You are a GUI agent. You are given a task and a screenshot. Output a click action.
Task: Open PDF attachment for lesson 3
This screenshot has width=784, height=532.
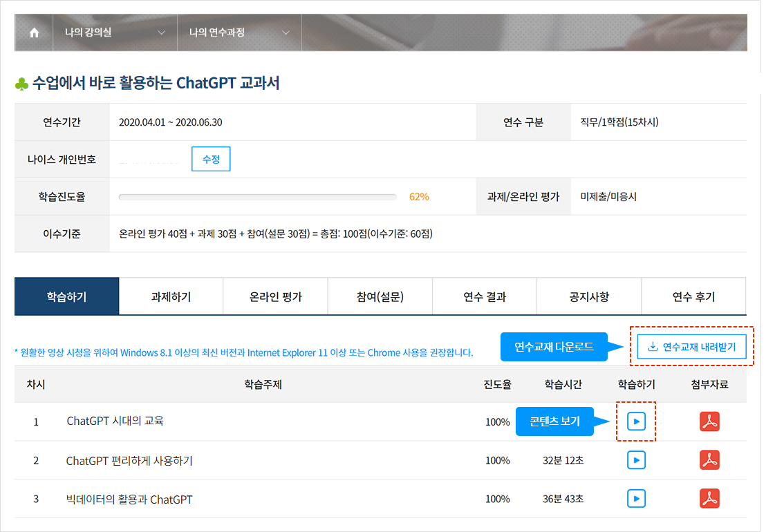[709, 499]
